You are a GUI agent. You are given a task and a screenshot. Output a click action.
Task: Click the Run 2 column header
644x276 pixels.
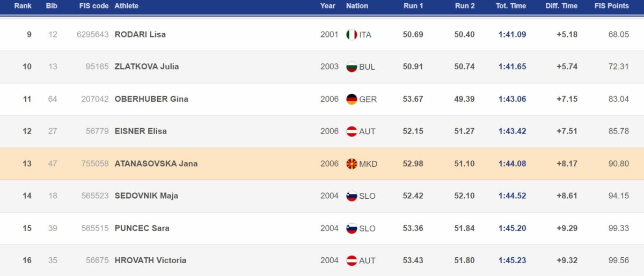(465, 6)
